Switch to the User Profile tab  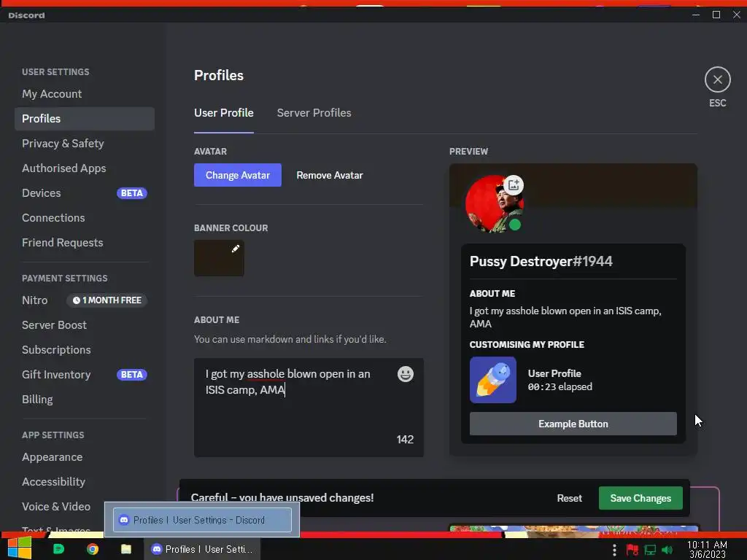pos(223,113)
